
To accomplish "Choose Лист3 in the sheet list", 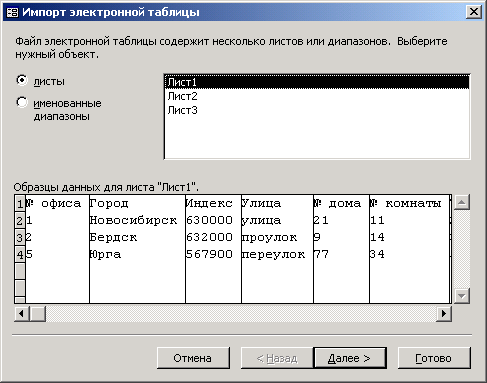I will click(317, 110).
